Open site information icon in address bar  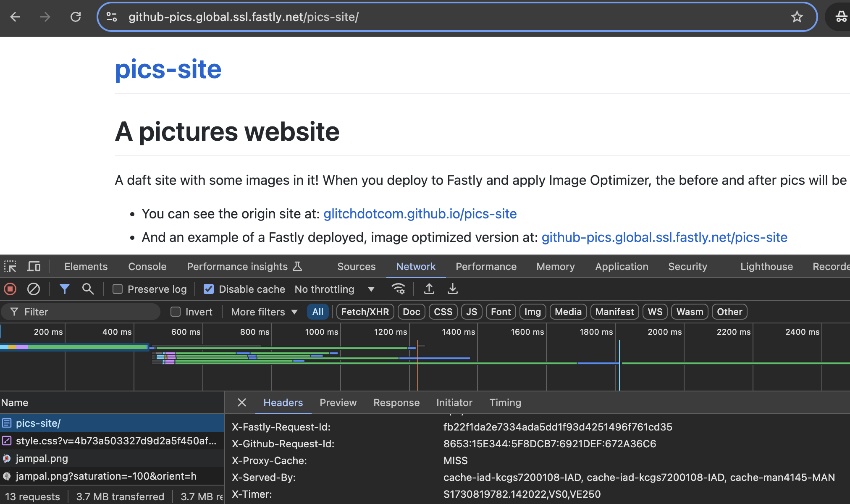[112, 17]
